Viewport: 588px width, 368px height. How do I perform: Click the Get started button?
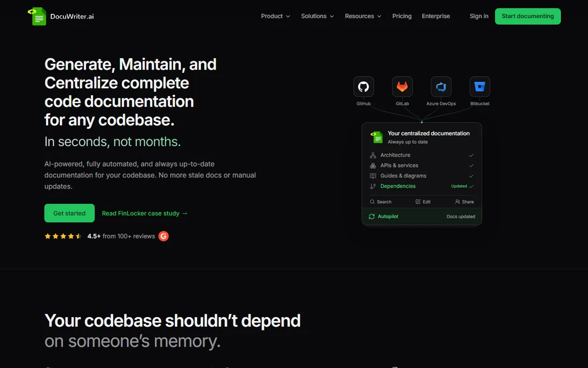(x=69, y=213)
